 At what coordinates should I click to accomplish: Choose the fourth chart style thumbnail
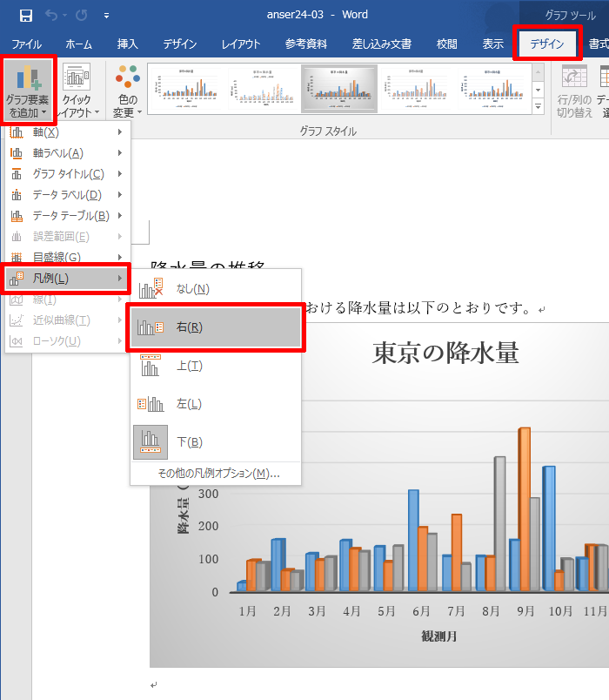(x=416, y=89)
